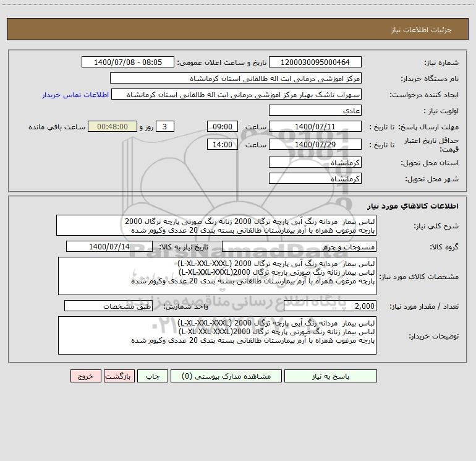Click the buyer organization name field
Viewport: 476px width, 461px height.
[x=236, y=78]
